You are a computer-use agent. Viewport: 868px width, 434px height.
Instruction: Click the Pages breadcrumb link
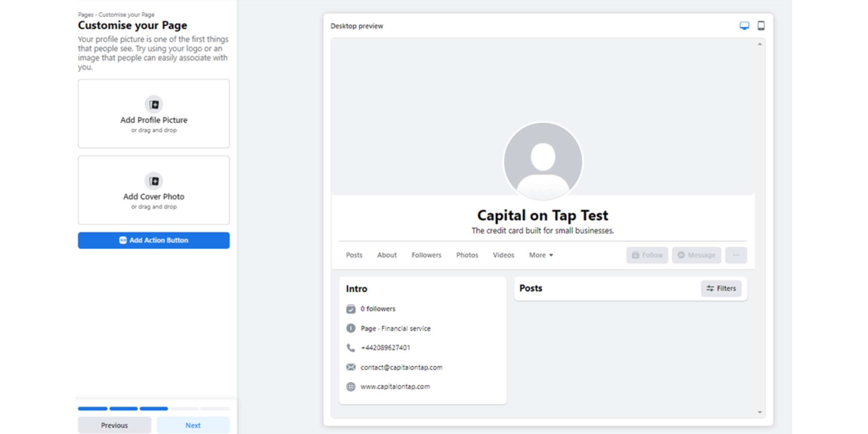85,15
